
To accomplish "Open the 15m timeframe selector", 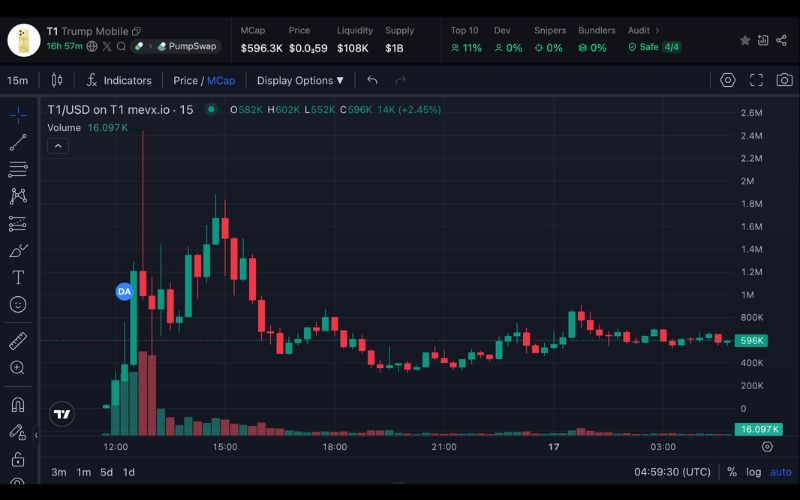I will pos(18,81).
